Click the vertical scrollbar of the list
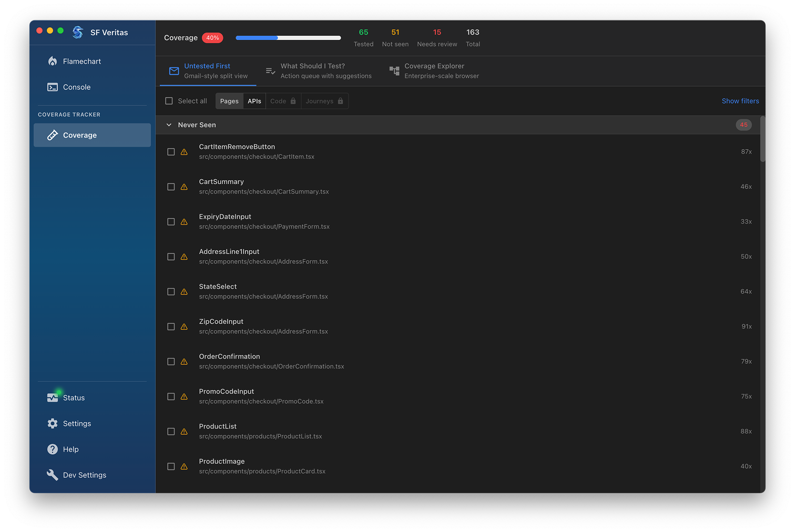 point(762,140)
